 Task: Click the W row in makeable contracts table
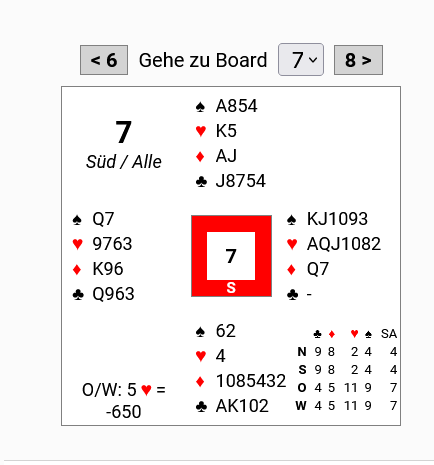coord(347,406)
